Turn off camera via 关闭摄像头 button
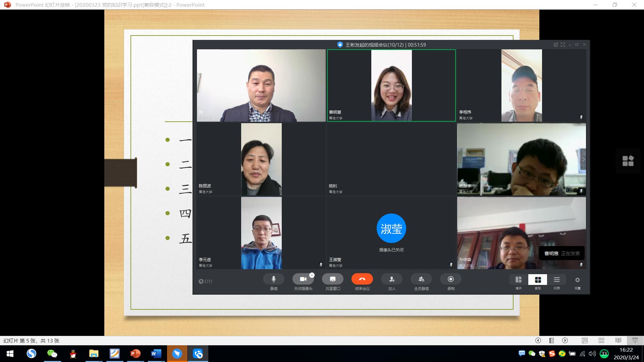The height and width of the screenshot is (362, 644). pos(303,279)
